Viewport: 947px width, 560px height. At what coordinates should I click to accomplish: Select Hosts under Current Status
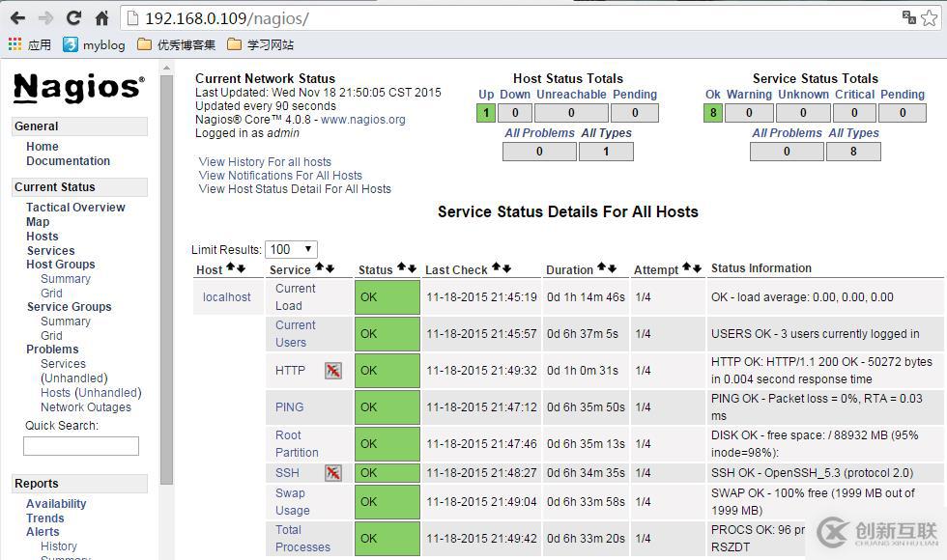[x=43, y=236]
